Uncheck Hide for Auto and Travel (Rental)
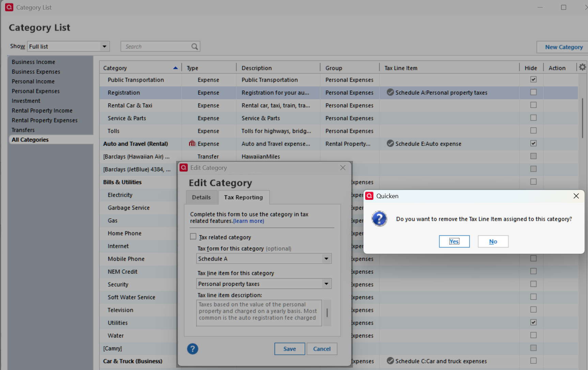Viewport: 588px width, 370px height. click(533, 143)
